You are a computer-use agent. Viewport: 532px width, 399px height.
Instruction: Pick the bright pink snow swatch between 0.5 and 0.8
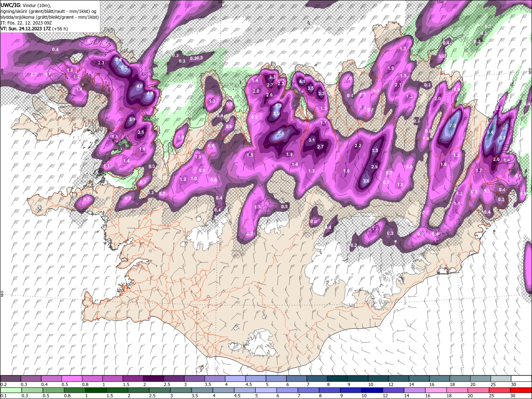(x=71, y=379)
